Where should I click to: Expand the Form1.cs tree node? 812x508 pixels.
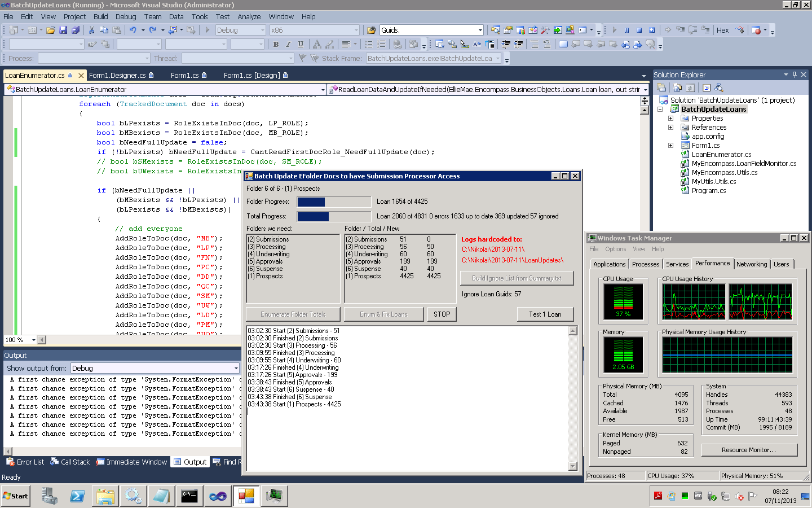tap(670, 145)
